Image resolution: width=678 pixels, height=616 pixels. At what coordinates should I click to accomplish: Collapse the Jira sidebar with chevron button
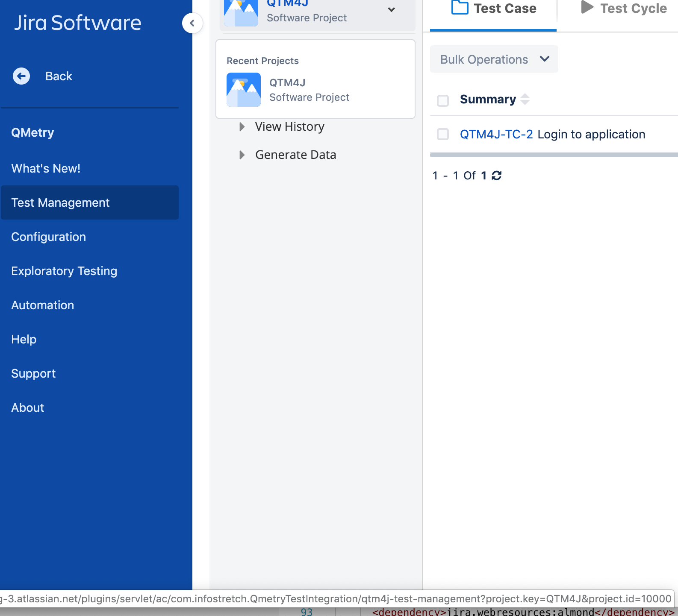point(192,23)
